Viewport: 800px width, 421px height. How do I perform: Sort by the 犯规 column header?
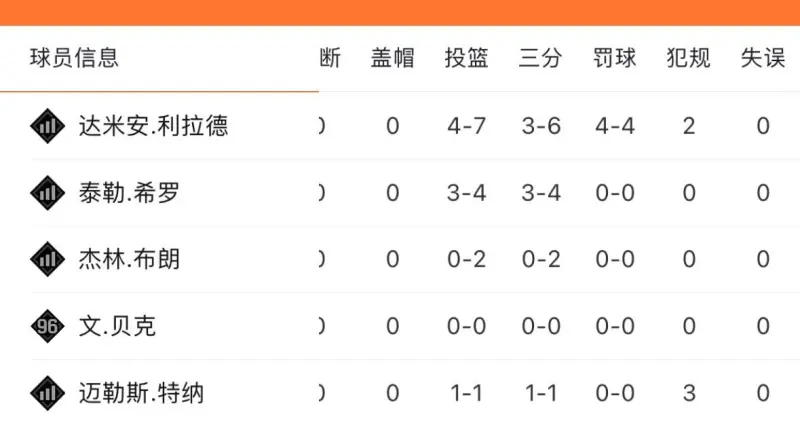(689, 58)
